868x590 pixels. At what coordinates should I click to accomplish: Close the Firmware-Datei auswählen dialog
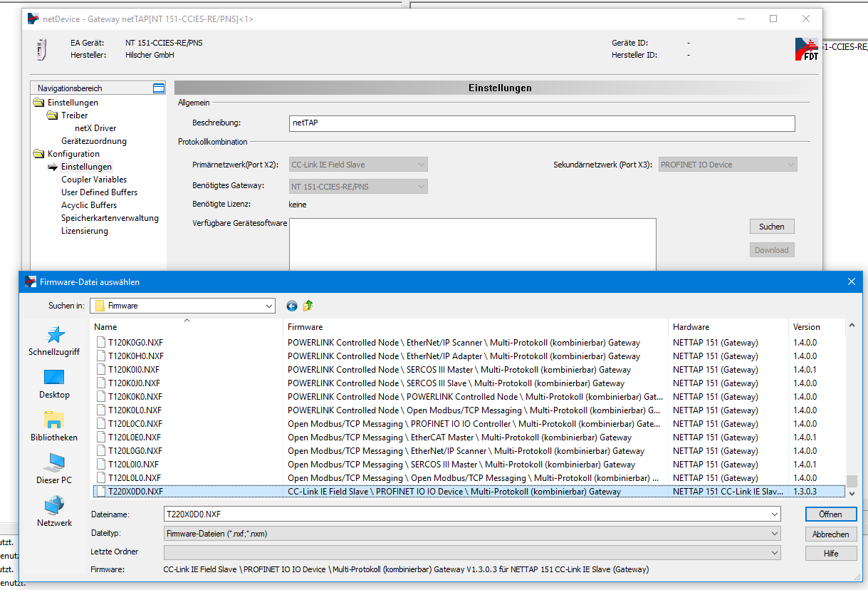click(851, 281)
